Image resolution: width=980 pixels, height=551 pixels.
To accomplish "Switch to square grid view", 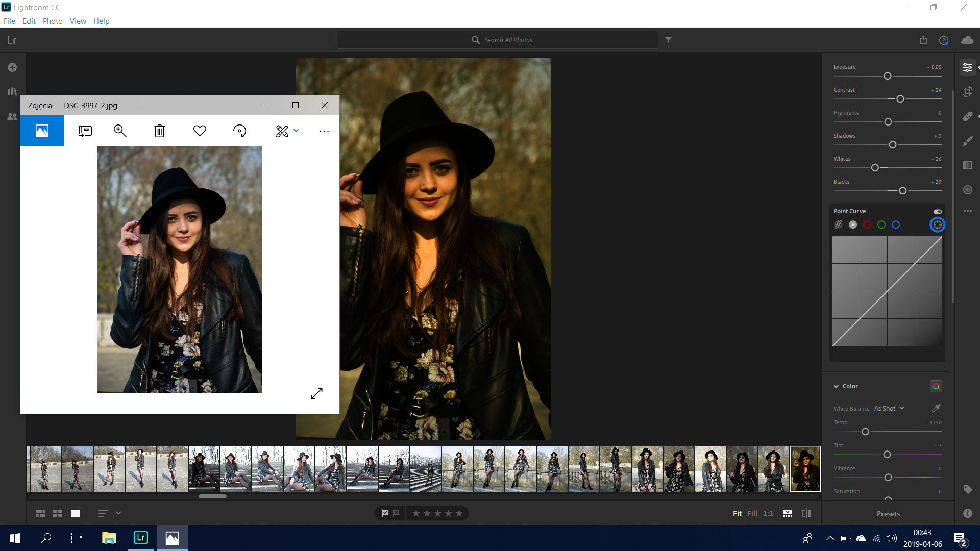I will 58,513.
